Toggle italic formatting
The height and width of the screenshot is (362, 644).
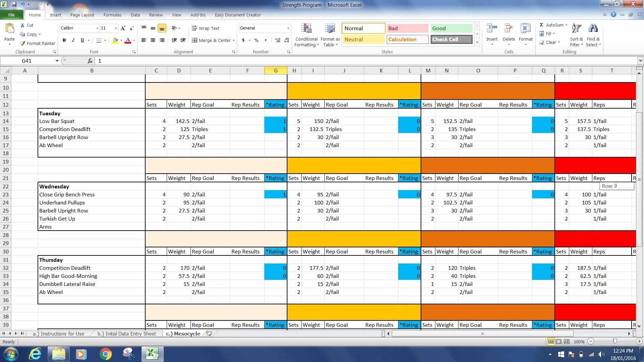(x=73, y=40)
